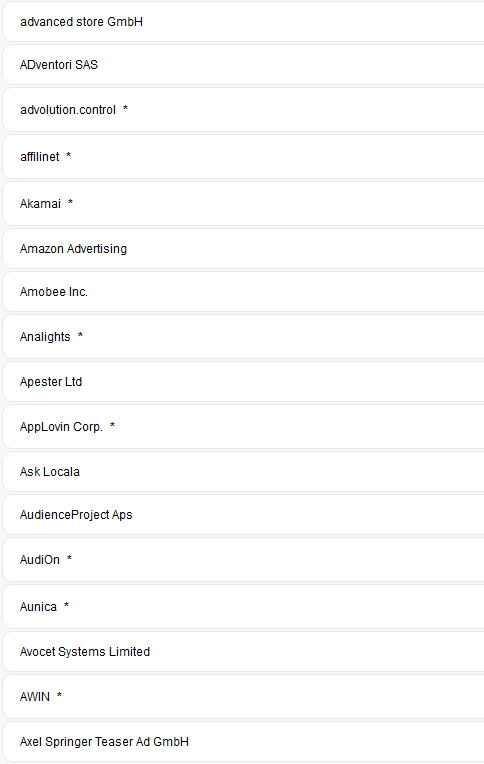This screenshot has width=484, height=764.
Task: Open the ADventori SAS vendor entry
Action: 244,65
